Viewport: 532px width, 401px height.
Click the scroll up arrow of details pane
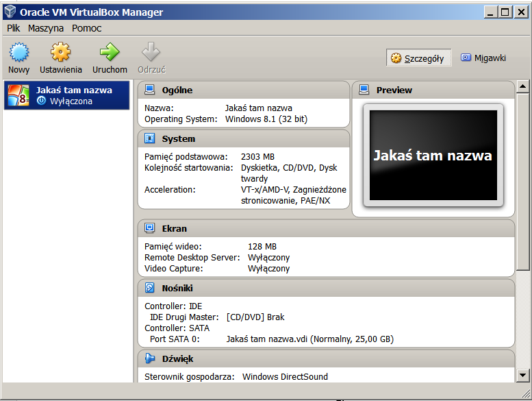coord(523,86)
